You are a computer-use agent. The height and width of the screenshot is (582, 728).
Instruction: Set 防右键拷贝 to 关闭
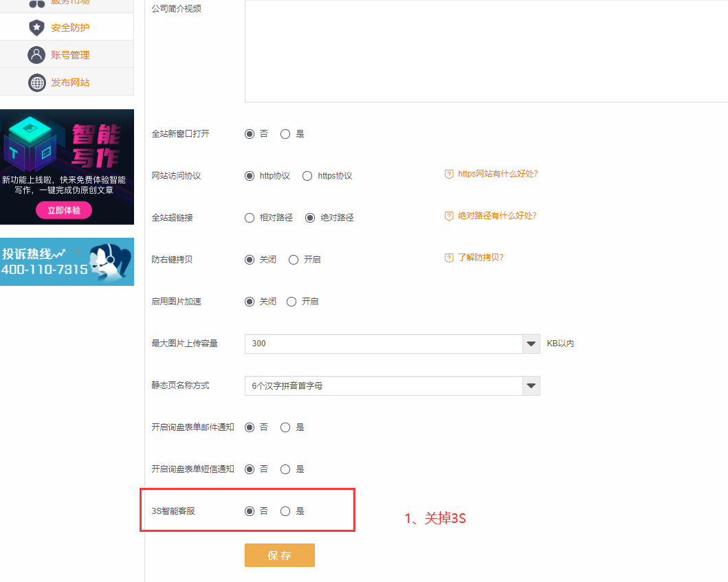click(250, 260)
